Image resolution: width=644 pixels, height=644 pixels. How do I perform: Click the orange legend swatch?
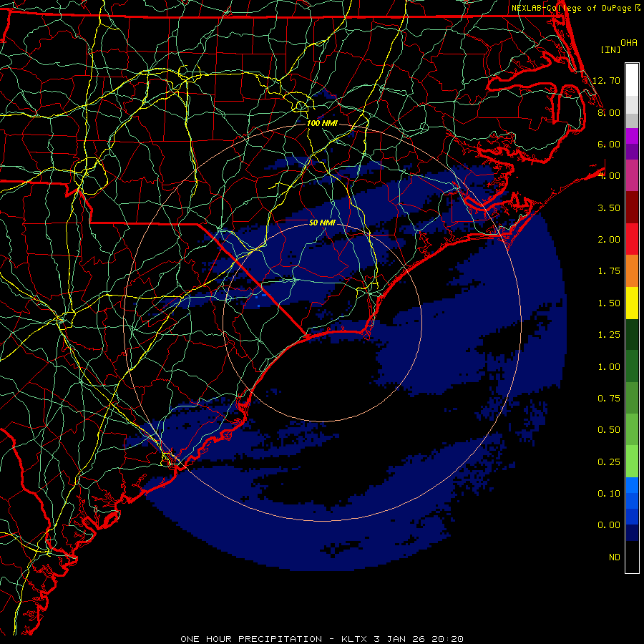tap(632, 271)
